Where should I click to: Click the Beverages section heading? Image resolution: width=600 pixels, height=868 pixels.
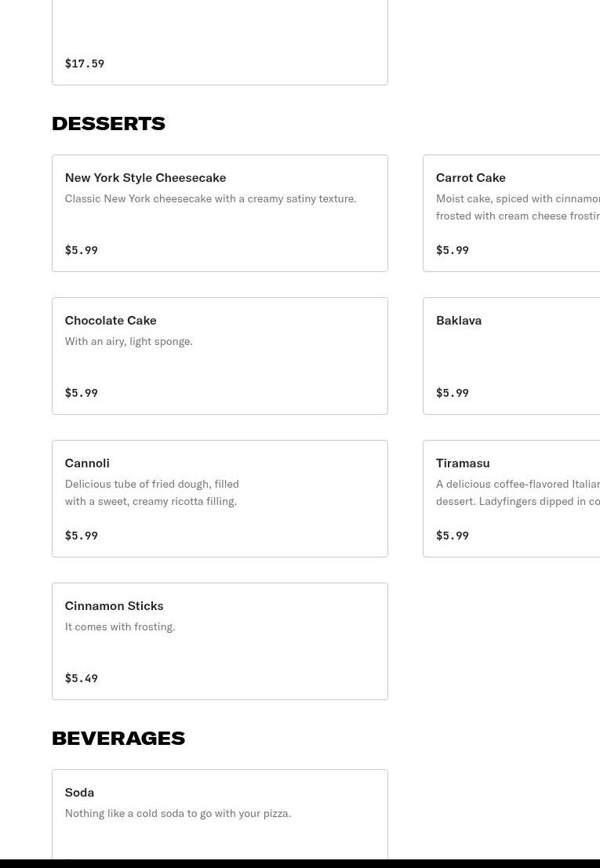coord(118,738)
